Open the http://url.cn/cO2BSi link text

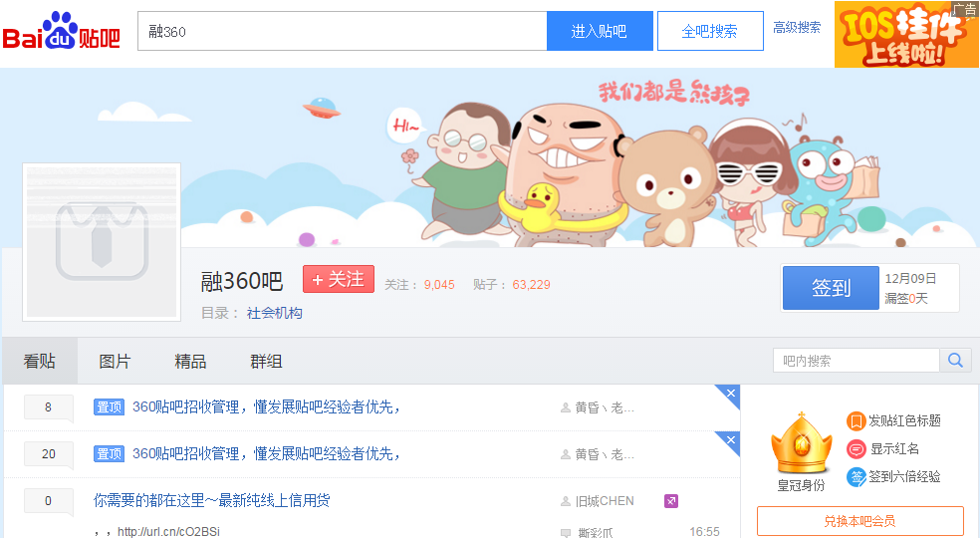(x=168, y=532)
